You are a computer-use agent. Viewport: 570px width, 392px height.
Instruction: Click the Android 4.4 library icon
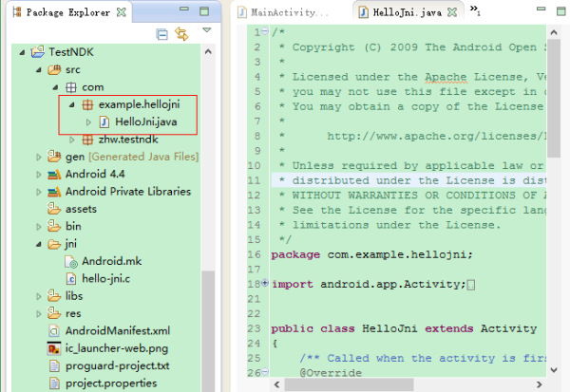(x=54, y=175)
